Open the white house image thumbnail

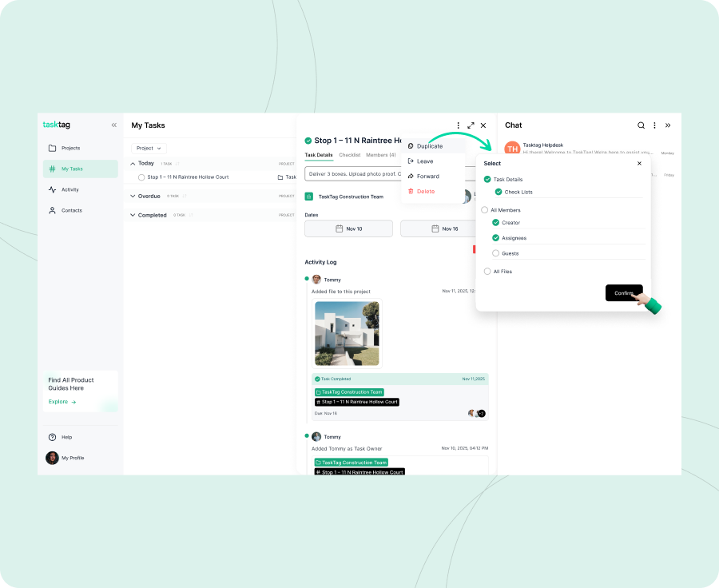click(x=347, y=333)
